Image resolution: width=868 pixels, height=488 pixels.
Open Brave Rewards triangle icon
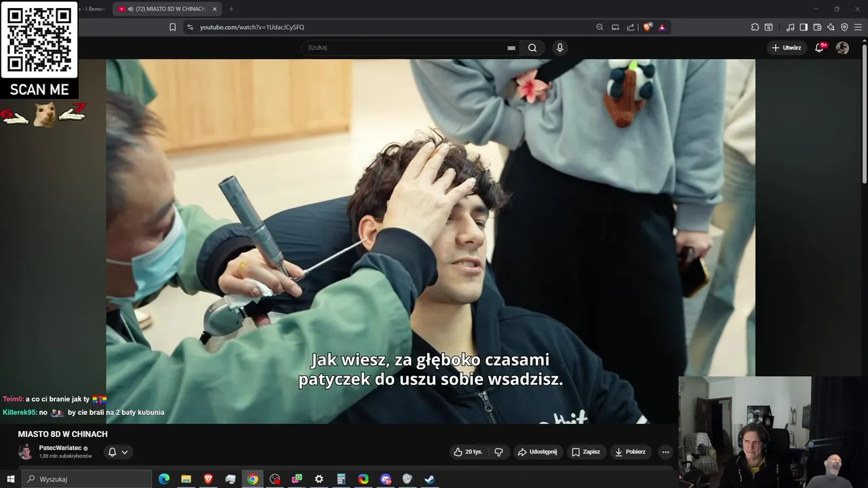pos(662,27)
